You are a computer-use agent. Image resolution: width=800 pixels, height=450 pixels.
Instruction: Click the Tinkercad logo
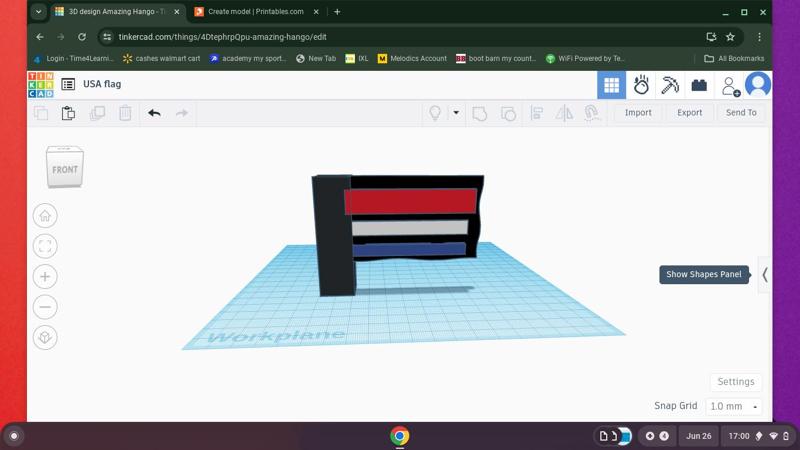click(41, 85)
